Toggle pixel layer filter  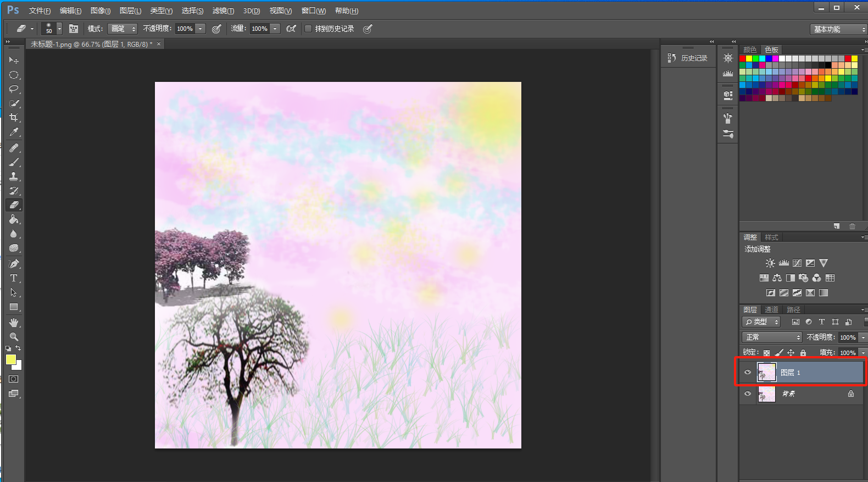(795, 322)
